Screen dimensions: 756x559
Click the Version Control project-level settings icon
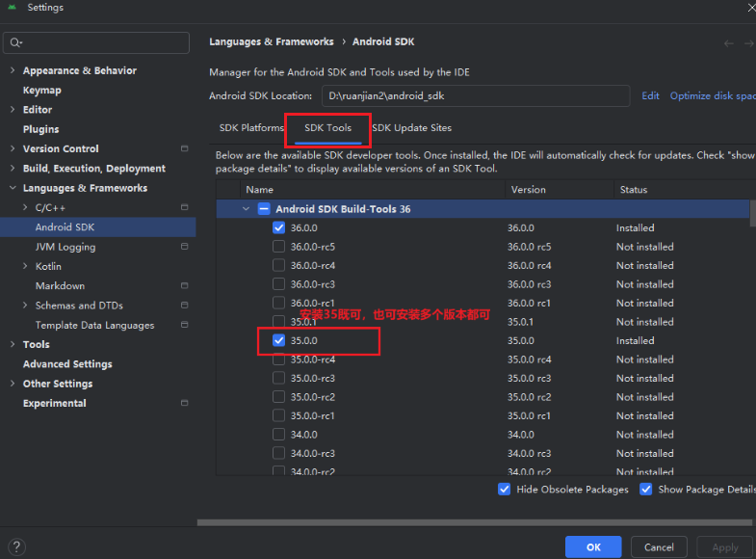click(x=184, y=148)
